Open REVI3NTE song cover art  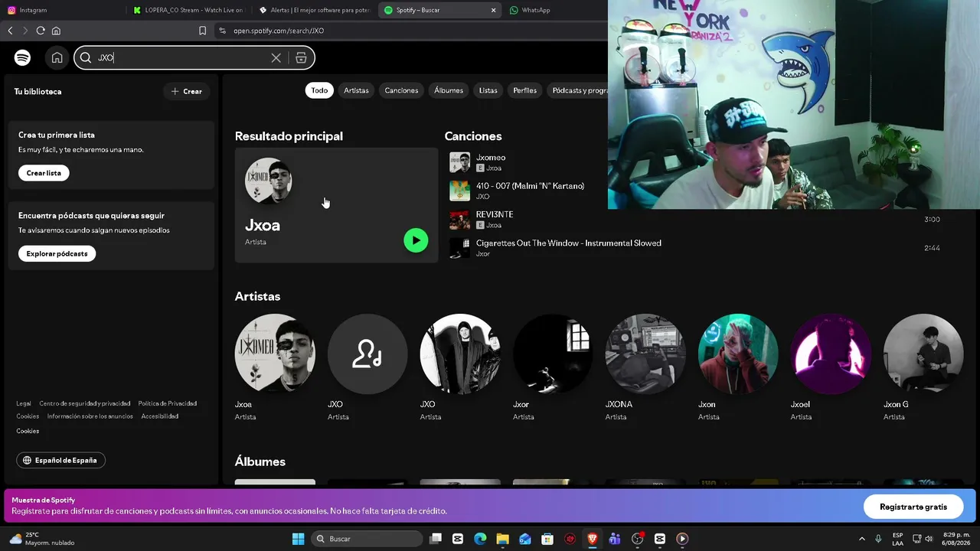pos(459,220)
